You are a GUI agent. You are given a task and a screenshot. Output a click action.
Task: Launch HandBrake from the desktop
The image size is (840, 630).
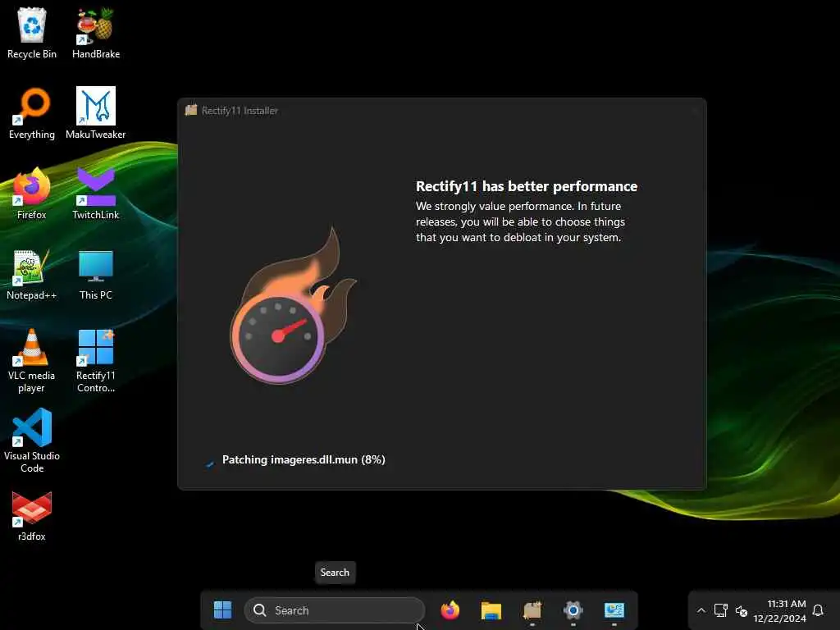click(96, 33)
